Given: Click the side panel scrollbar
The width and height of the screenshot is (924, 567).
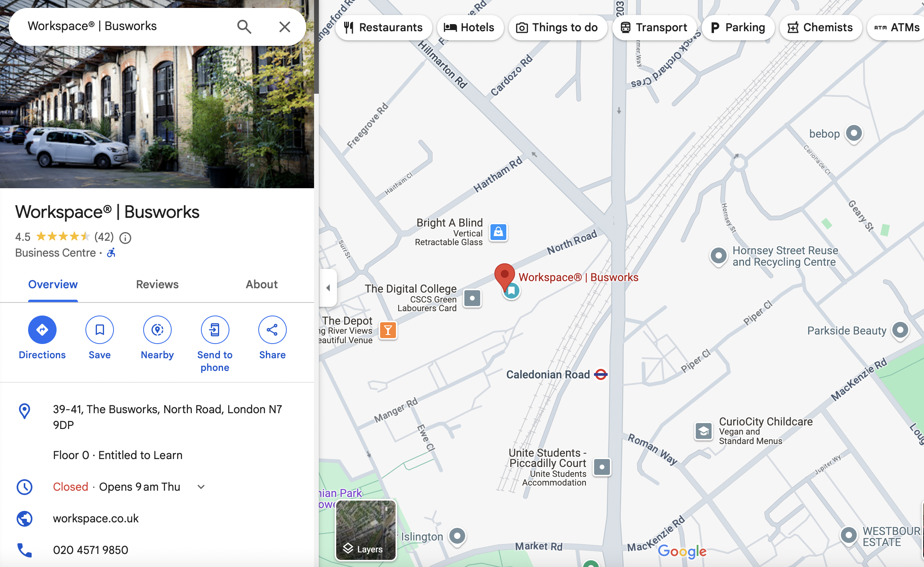Looking at the screenshot, I should pyautogui.click(x=316, y=47).
